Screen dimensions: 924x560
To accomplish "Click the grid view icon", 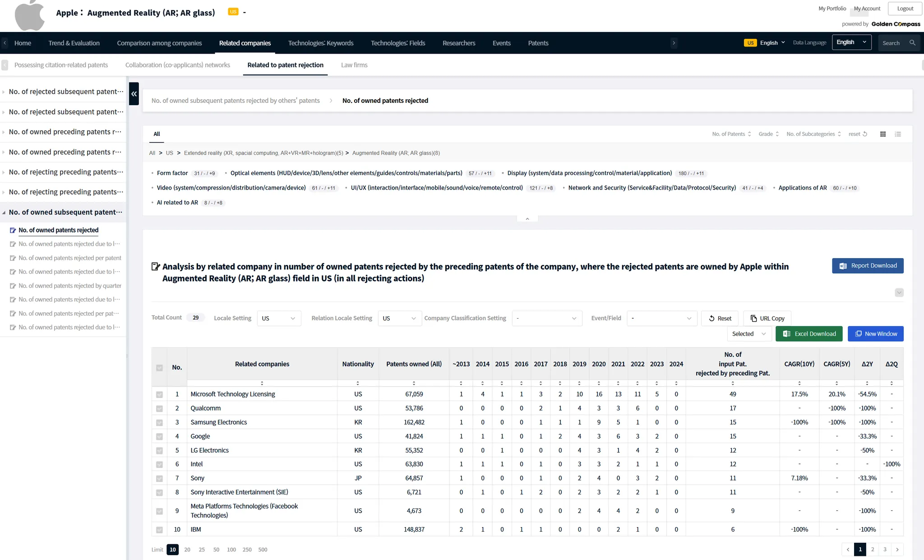I will coord(883,134).
